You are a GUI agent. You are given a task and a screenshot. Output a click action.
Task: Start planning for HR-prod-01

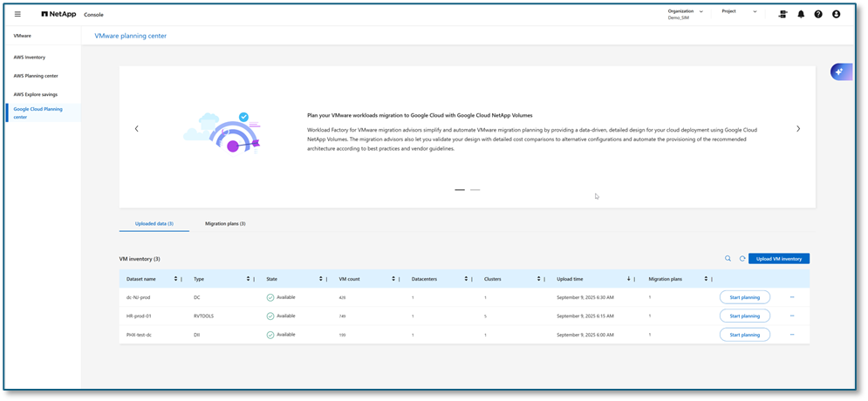(x=744, y=316)
